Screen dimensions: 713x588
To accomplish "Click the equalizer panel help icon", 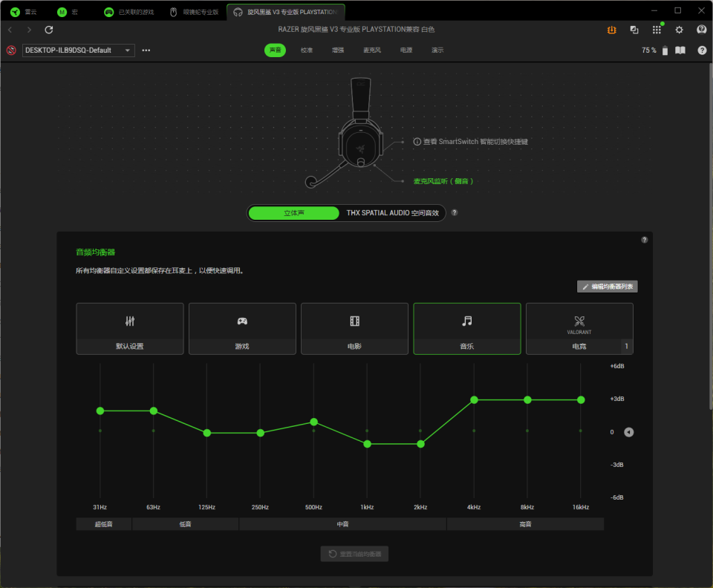I will 645,240.
